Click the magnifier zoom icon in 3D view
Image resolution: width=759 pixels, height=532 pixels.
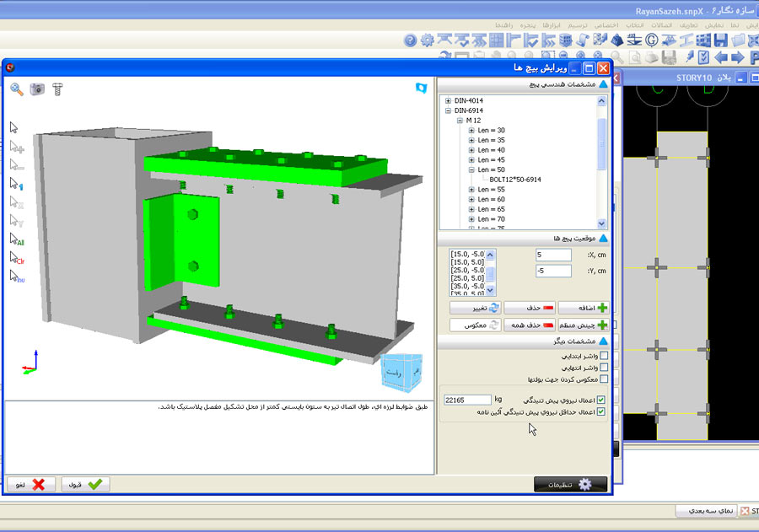pyautogui.click(x=17, y=89)
